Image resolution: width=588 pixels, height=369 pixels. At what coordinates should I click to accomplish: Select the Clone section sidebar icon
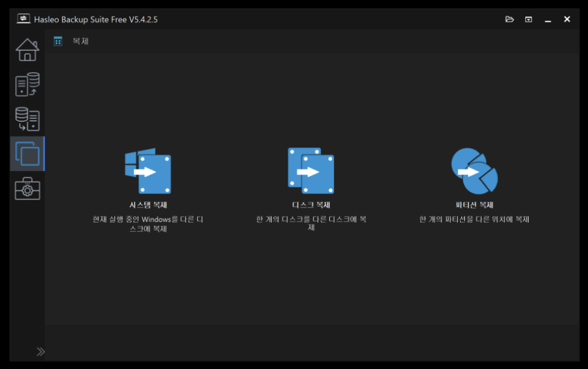(x=27, y=154)
